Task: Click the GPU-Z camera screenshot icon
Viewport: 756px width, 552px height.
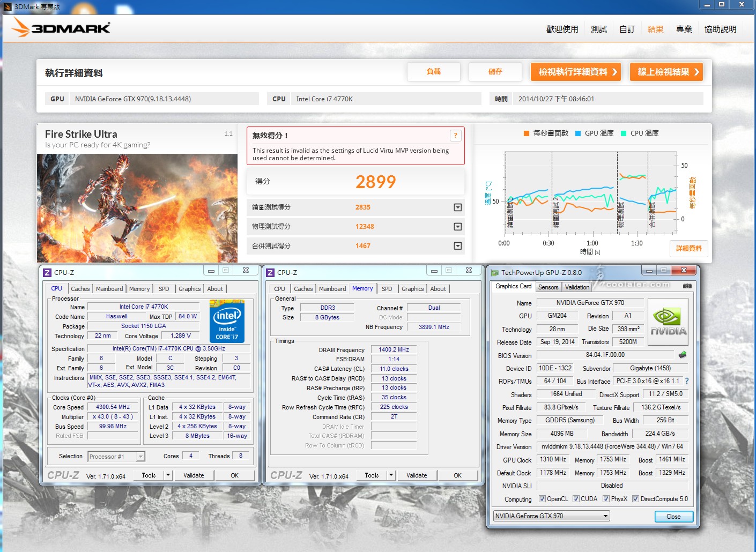Action: 687,286
